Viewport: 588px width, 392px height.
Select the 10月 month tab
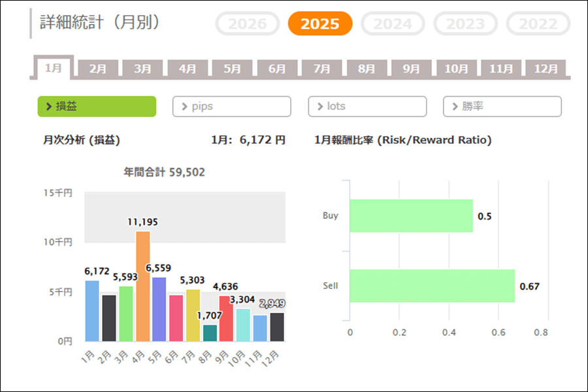pyautogui.click(x=456, y=69)
